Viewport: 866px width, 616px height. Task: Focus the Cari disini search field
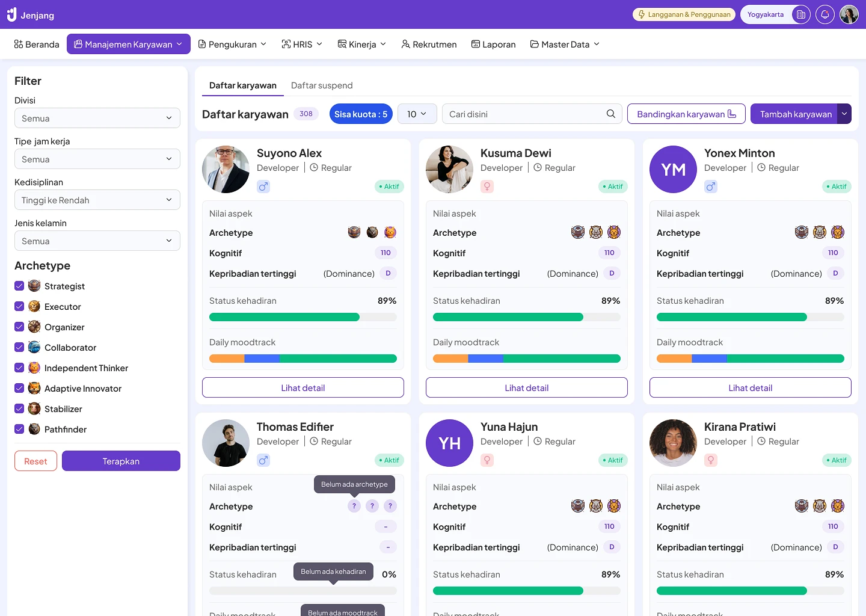(523, 114)
